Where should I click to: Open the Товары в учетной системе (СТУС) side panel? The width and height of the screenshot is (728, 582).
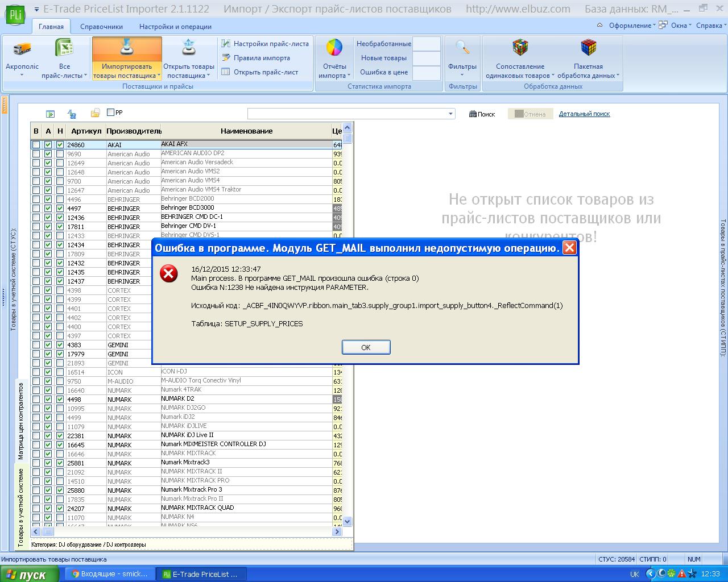[13, 280]
